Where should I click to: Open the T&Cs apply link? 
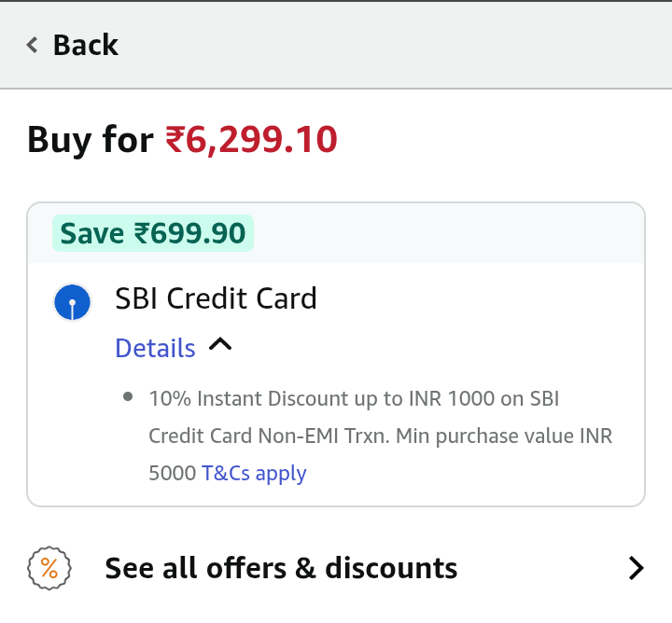click(254, 473)
